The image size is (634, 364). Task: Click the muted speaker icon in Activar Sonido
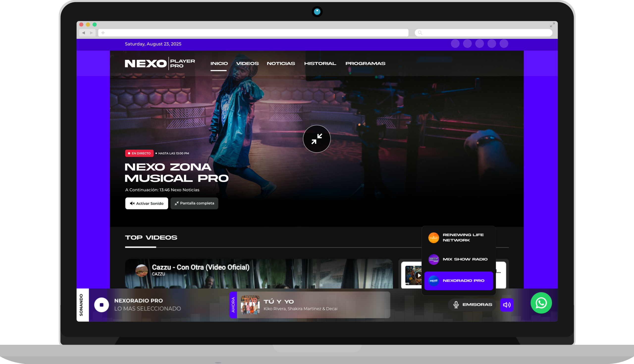pos(132,203)
